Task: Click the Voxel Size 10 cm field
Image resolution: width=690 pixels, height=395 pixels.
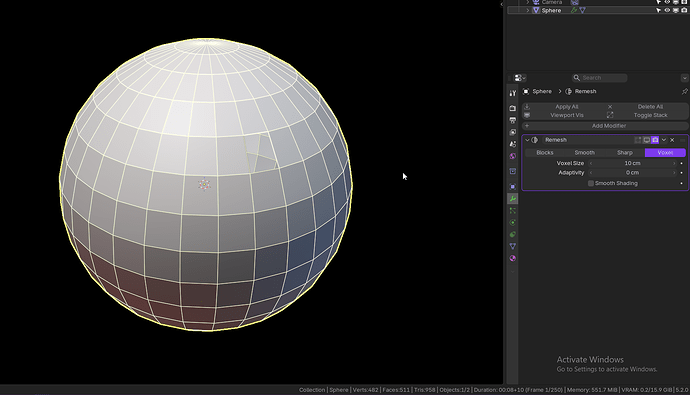Action: click(632, 163)
